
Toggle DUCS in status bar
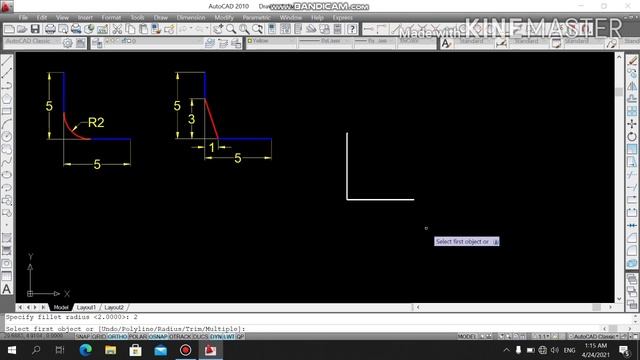point(200,337)
